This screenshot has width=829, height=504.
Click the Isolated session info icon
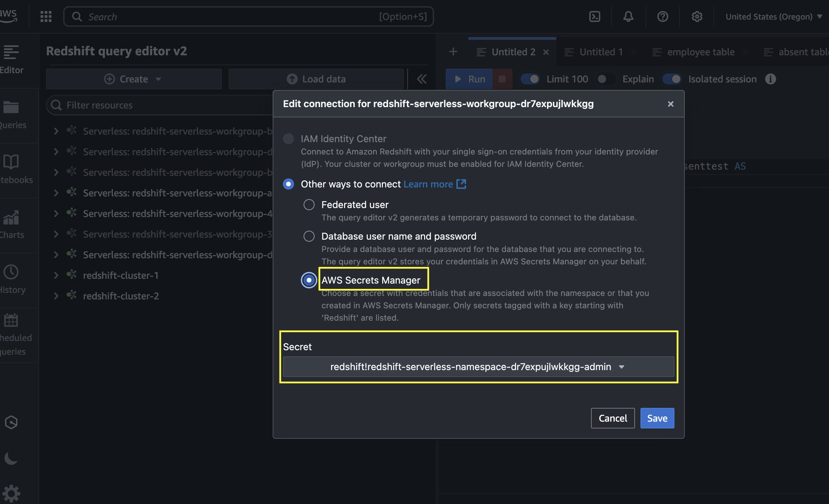coord(770,79)
